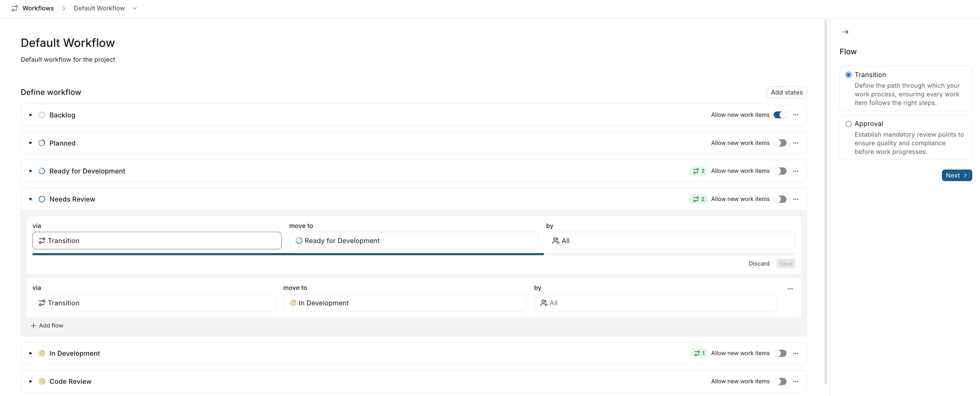Open the Backlog state more options menu
Viewport: 980px width, 396px height.
795,115
